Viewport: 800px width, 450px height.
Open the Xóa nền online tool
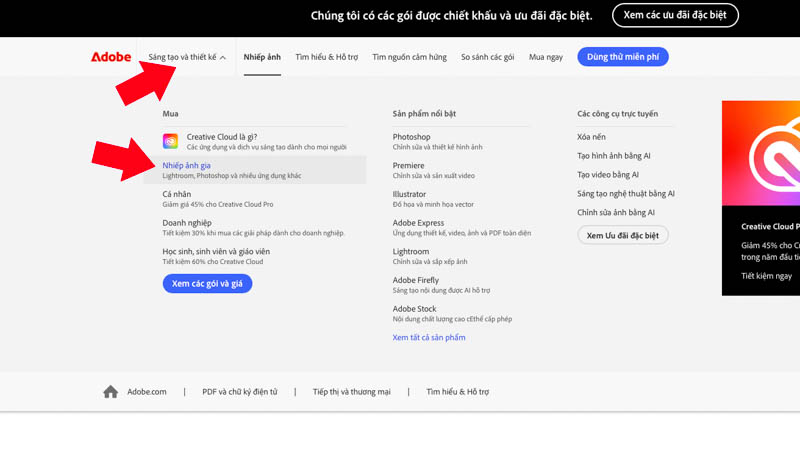click(x=591, y=137)
